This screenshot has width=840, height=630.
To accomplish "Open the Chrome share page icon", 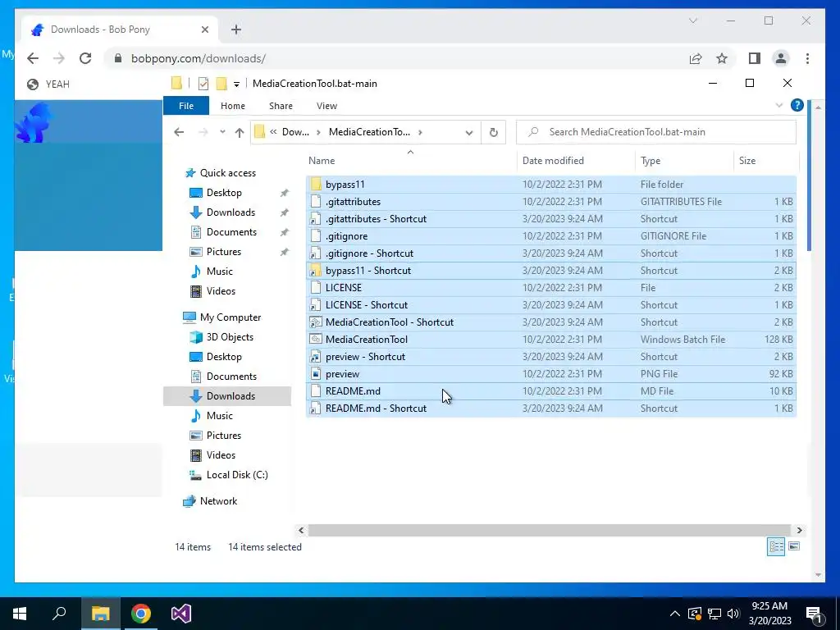I will coord(696,58).
